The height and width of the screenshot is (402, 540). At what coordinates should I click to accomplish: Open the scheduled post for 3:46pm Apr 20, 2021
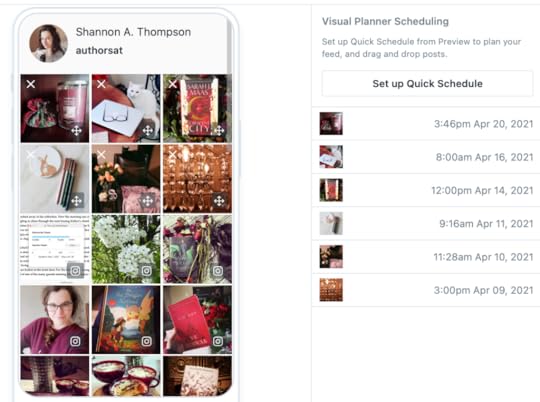coord(426,124)
